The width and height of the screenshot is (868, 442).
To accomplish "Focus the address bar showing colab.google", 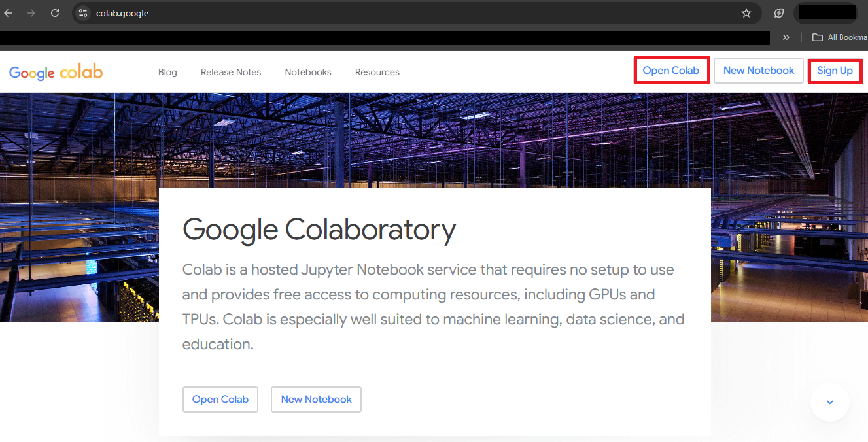I will pyautogui.click(x=392, y=13).
